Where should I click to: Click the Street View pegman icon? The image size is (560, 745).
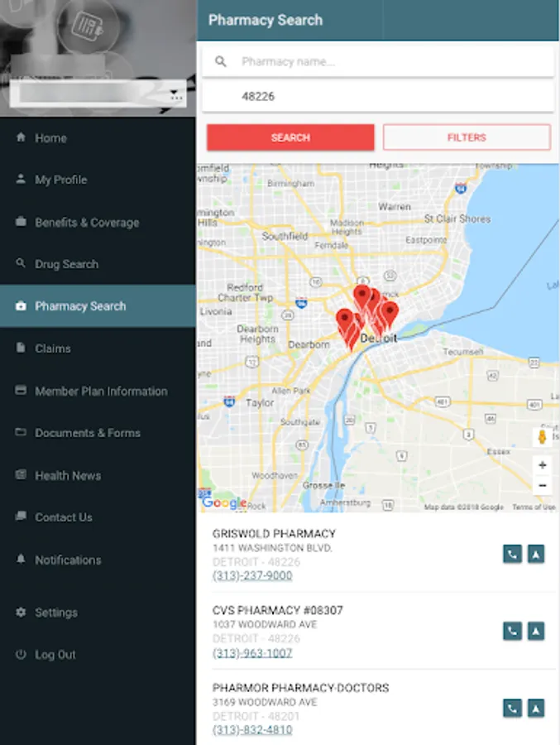point(542,437)
